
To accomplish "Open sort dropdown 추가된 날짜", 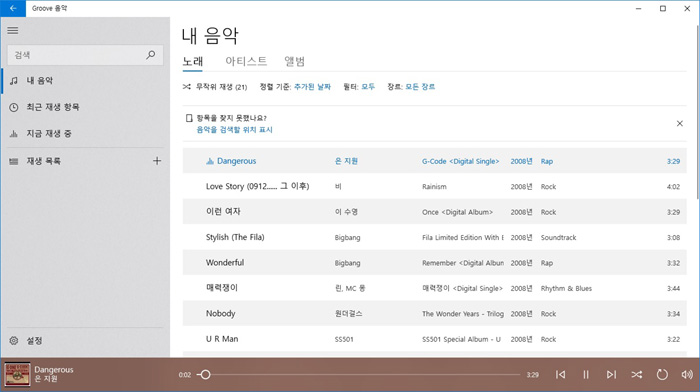I will [x=312, y=87].
